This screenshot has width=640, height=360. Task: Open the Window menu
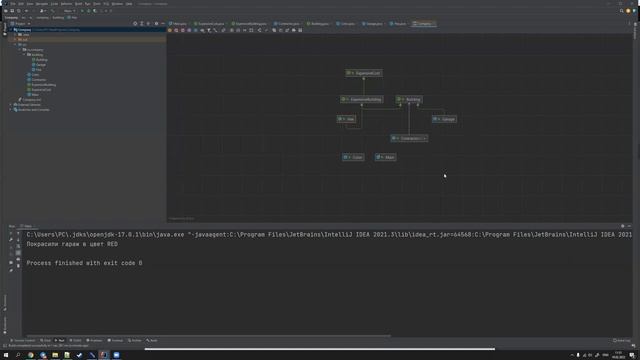click(117, 4)
